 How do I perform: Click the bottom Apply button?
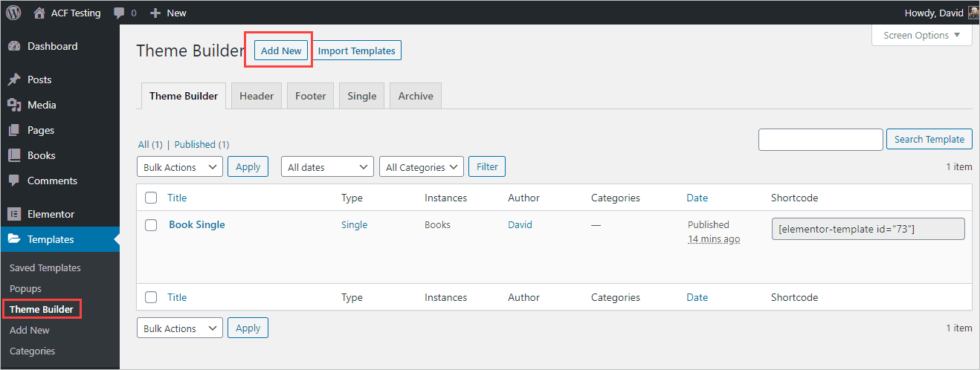pos(248,328)
